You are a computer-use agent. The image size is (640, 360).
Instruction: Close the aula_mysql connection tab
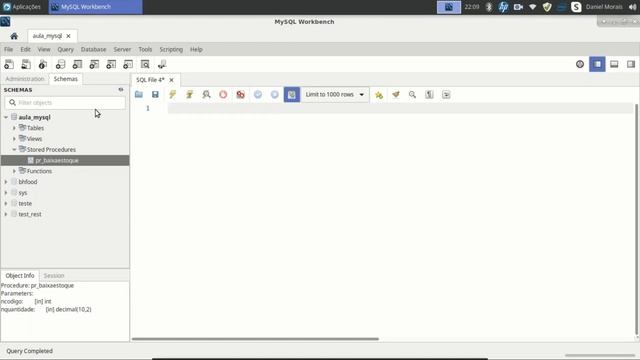69,36
